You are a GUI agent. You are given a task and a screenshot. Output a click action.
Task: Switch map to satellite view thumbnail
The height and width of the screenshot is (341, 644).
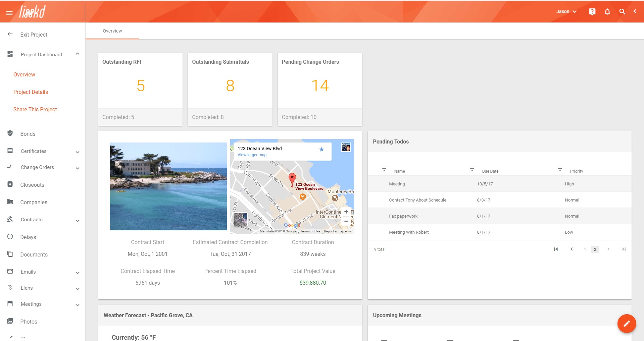click(241, 219)
